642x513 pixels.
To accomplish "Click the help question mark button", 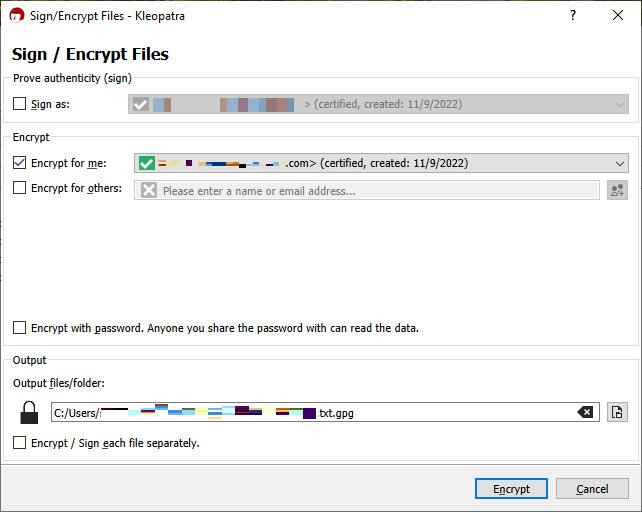I will tap(573, 16).
